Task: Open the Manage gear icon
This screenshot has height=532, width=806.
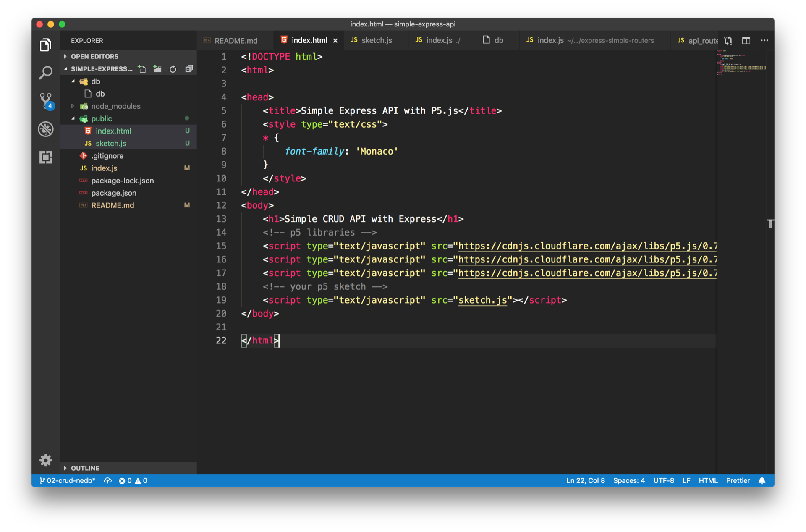Action: (45, 460)
